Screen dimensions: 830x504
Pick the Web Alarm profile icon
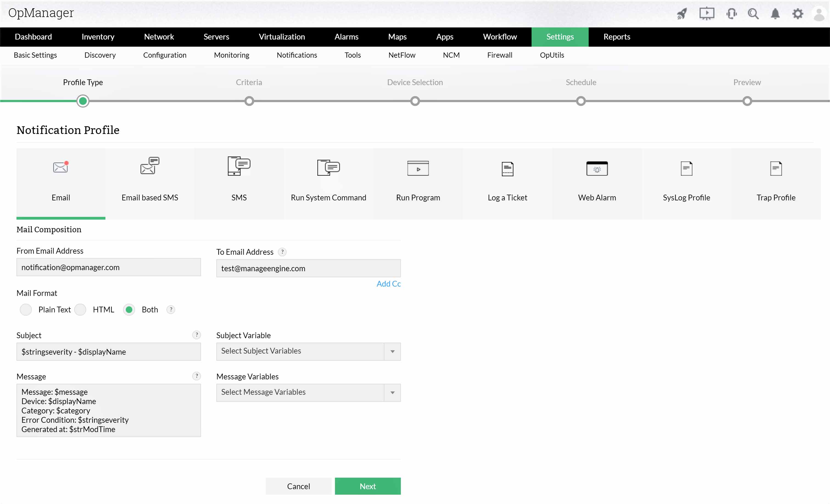coord(597,169)
